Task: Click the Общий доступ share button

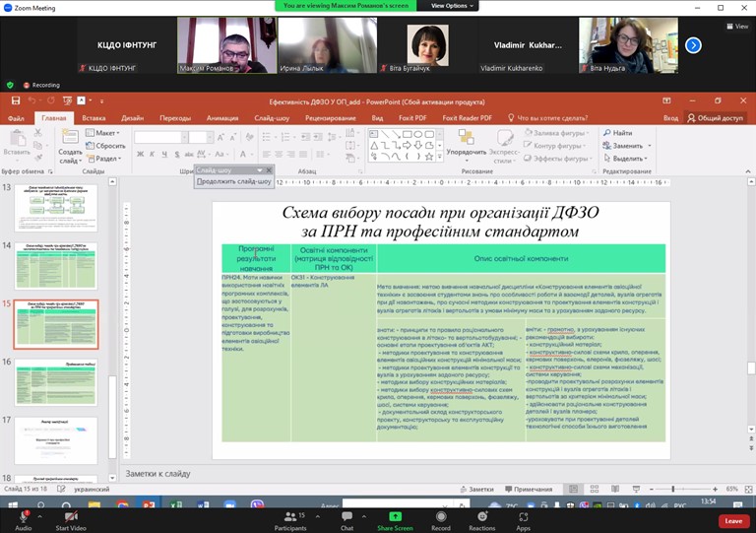Action: pos(715,118)
